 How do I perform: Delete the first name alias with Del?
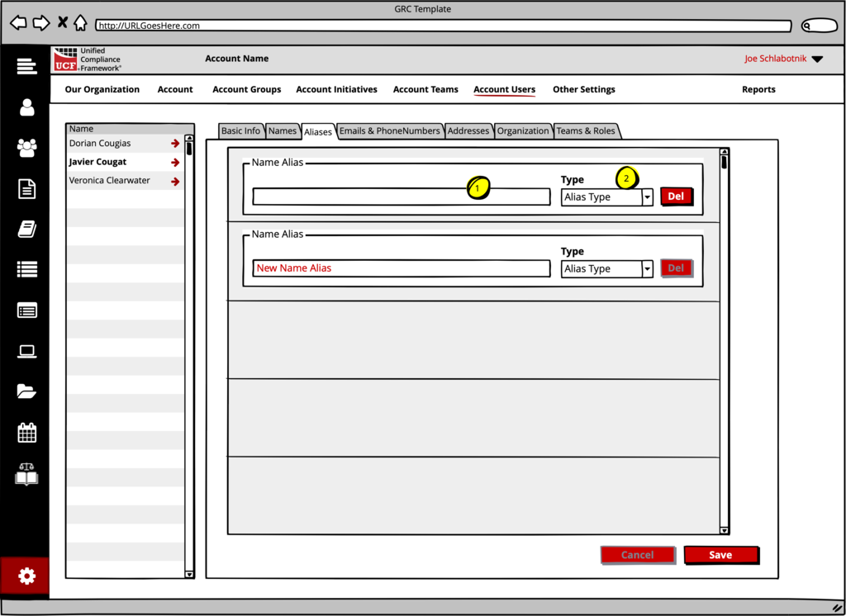(676, 197)
